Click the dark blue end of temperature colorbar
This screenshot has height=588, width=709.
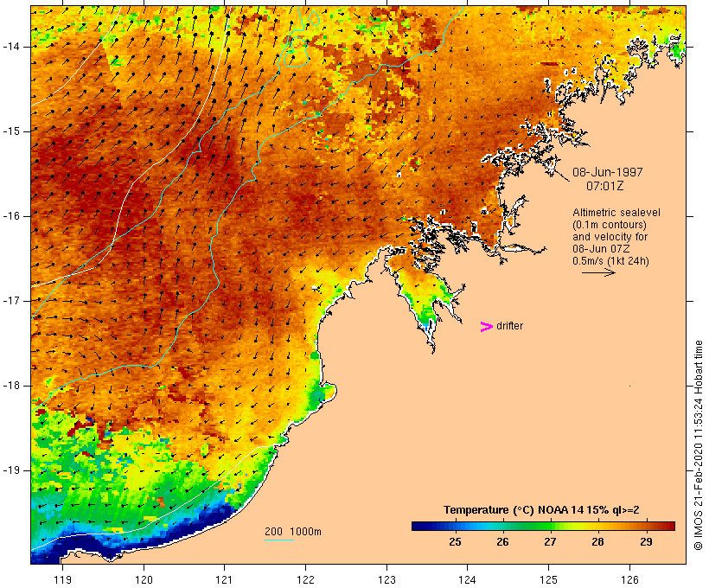point(418,526)
